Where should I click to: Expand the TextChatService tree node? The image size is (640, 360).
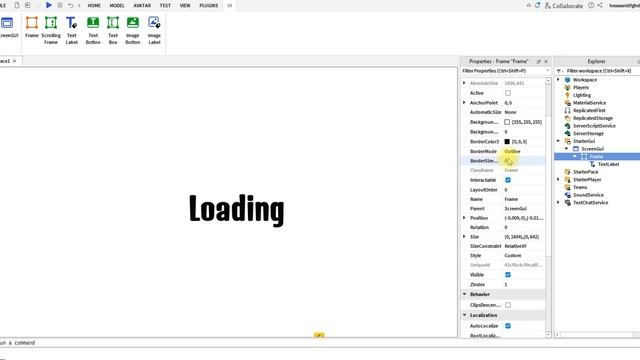coord(558,202)
